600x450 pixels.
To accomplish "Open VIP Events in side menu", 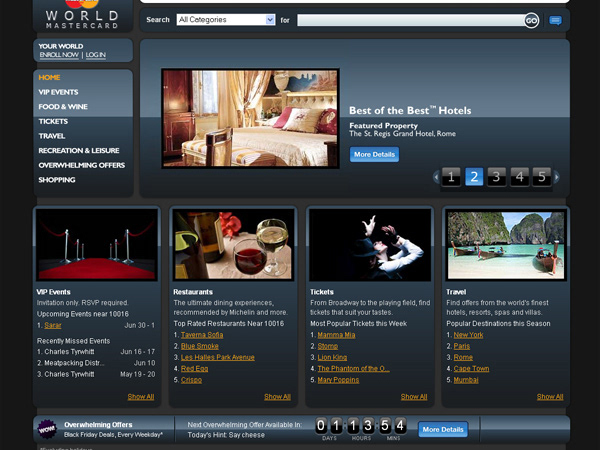I will pyautogui.click(x=58, y=92).
